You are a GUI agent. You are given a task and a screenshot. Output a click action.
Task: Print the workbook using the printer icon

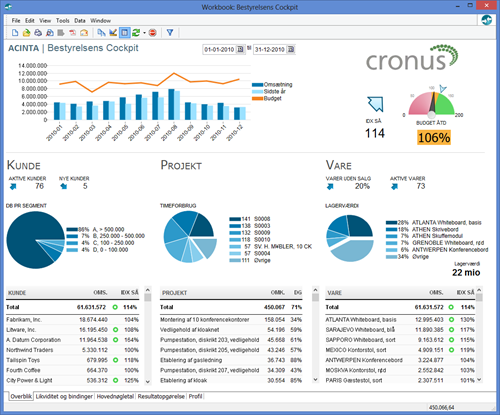[x=38, y=33]
